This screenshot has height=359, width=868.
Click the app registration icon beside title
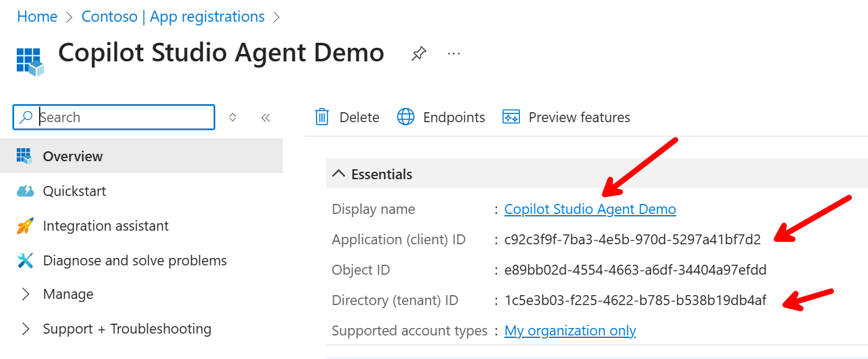point(30,61)
